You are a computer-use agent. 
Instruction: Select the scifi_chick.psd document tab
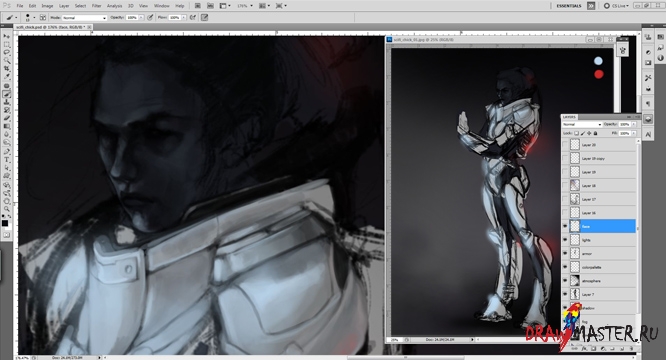click(x=52, y=27)
